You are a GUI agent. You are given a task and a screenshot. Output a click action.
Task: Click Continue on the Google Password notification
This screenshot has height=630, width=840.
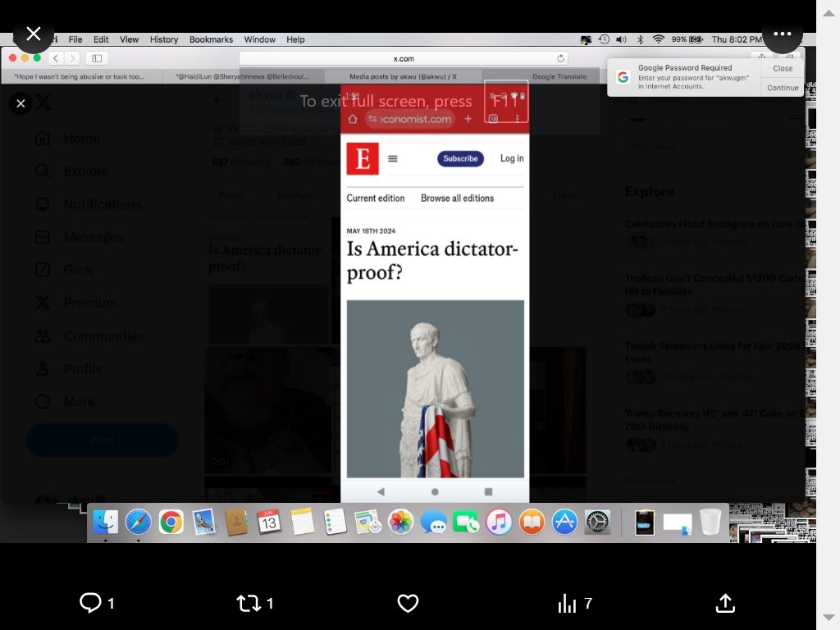click(x=782, y=88)
